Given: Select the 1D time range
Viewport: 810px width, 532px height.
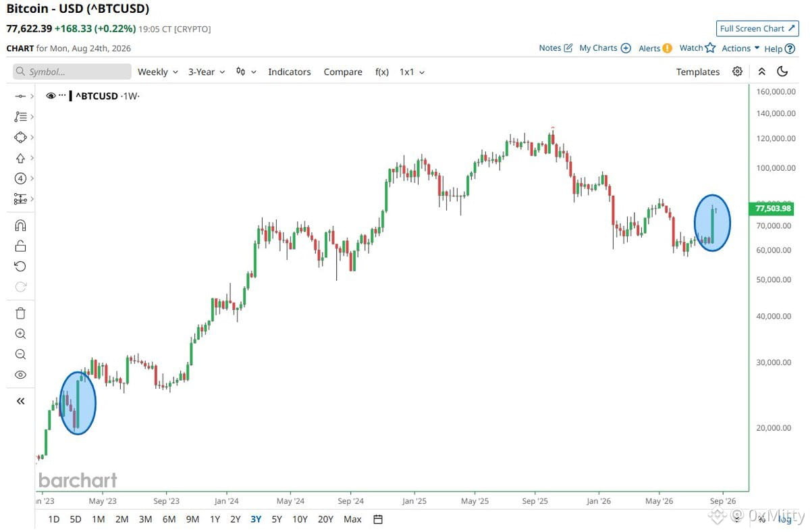Looking at the screenshot, I should [x=54, y=519].
